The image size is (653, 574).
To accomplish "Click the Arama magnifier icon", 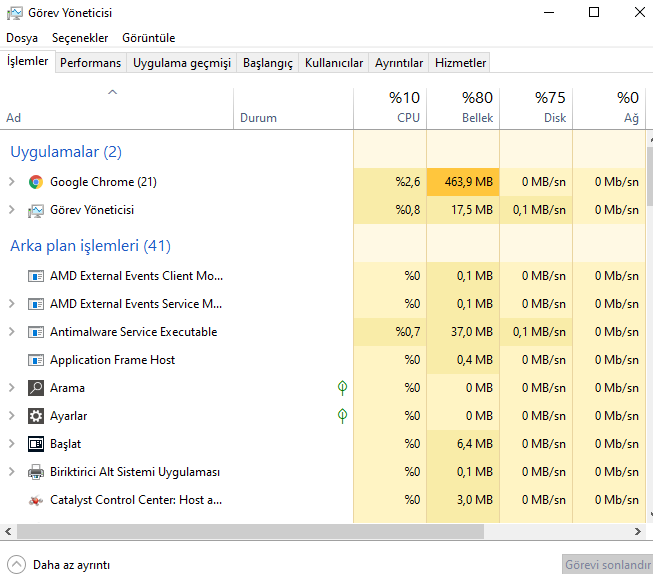I will [36, 388].
